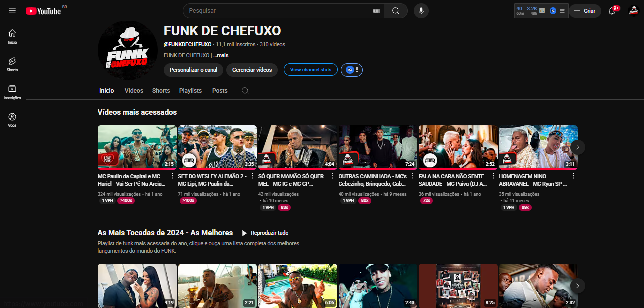Open options for MC Paulin da Capital video
The image size is (644, 308).
tap(172, 176)
